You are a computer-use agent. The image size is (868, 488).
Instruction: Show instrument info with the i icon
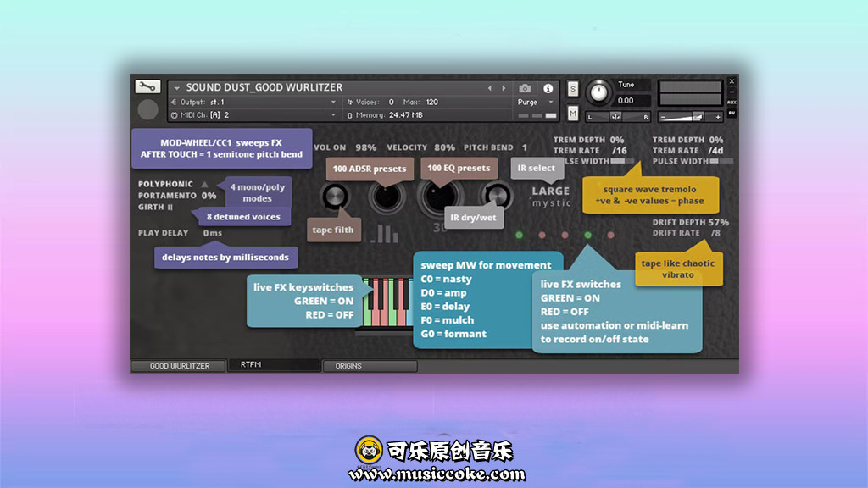548,88
